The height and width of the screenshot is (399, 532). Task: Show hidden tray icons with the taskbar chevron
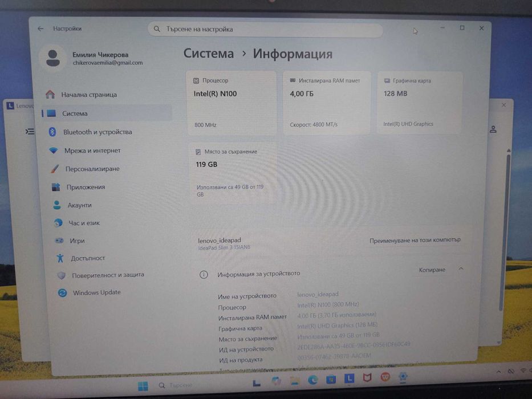point(498,372)
